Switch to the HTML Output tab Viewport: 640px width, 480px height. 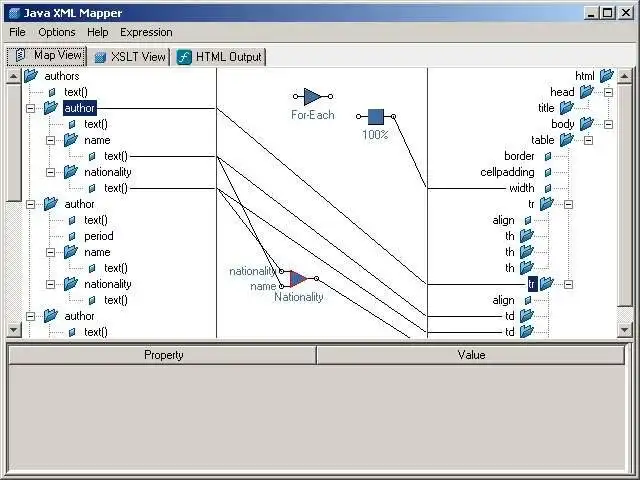pos(220,57)
